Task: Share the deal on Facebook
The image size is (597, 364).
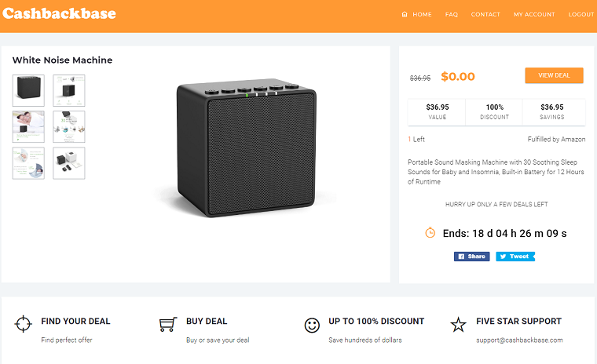Action: coord(472,257)
